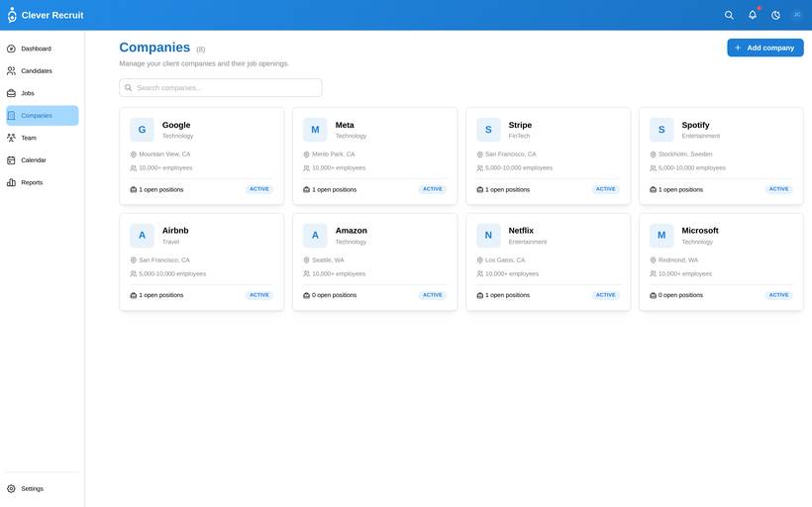Open the Spotify company name

coord(695,125)
